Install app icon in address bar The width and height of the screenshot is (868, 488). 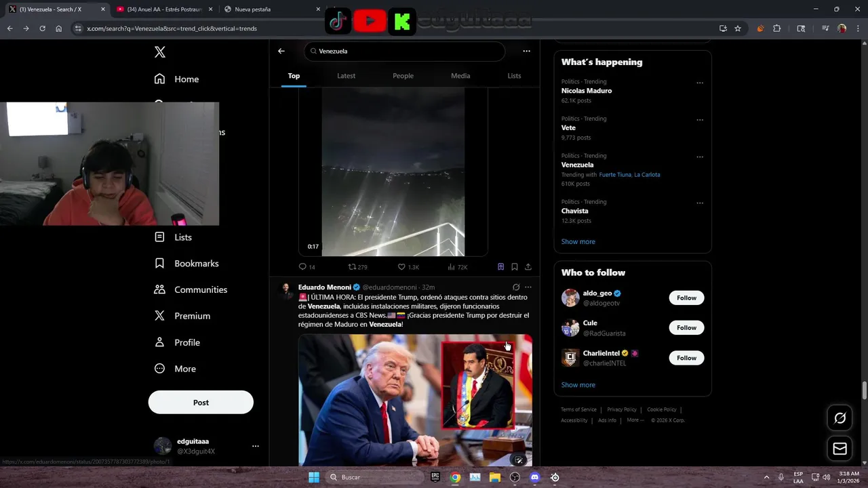[723, 28]
